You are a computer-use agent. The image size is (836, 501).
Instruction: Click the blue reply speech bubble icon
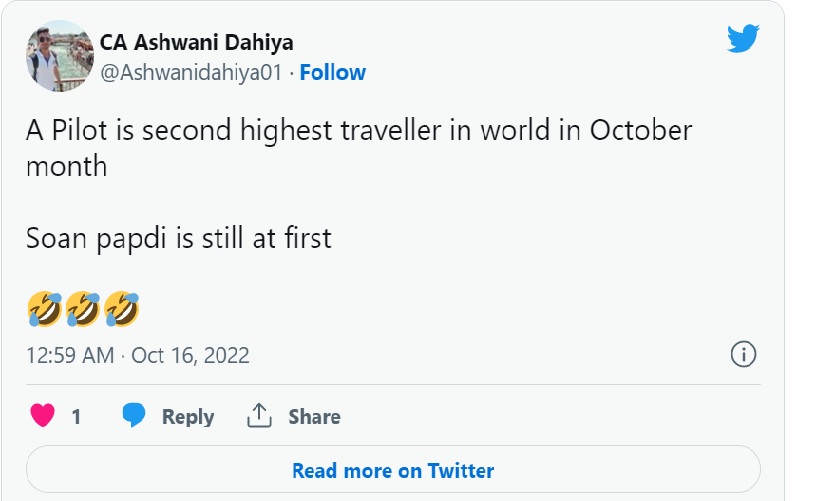coord(135,416)
